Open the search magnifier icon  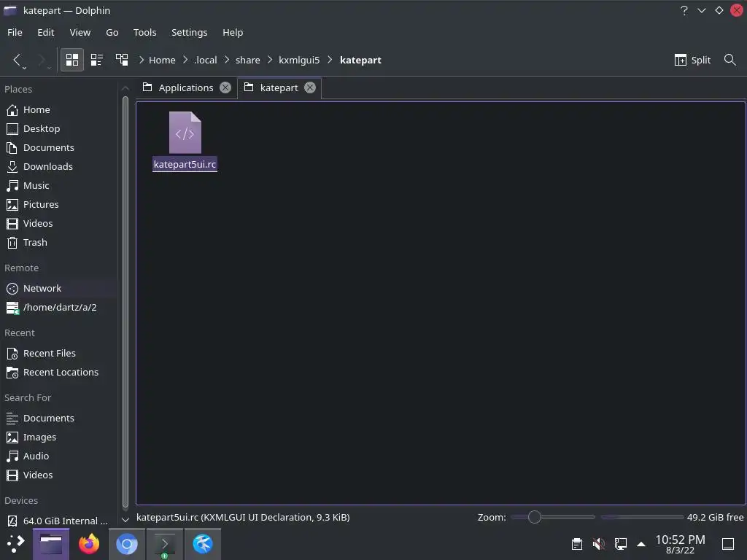(729, 60)
